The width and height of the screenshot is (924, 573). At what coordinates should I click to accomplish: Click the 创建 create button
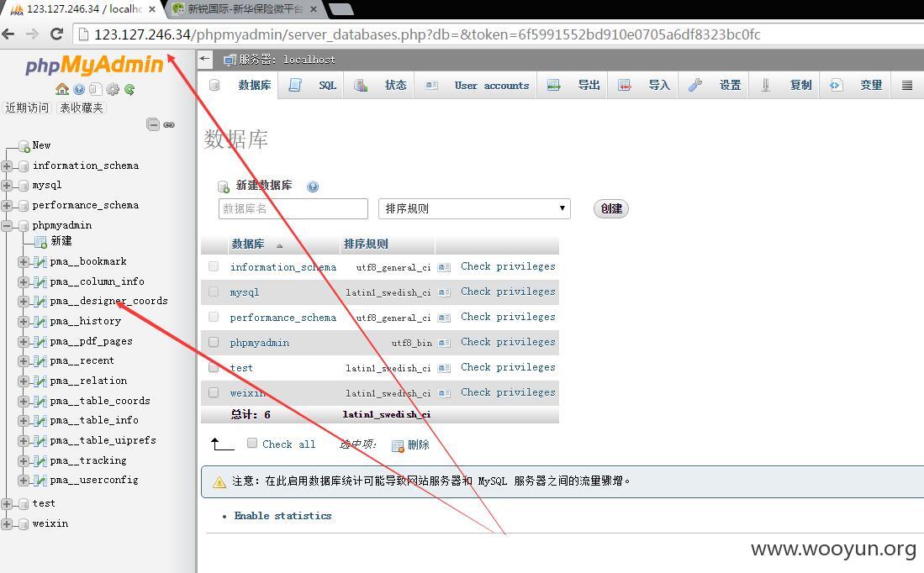tap(611, 208)
